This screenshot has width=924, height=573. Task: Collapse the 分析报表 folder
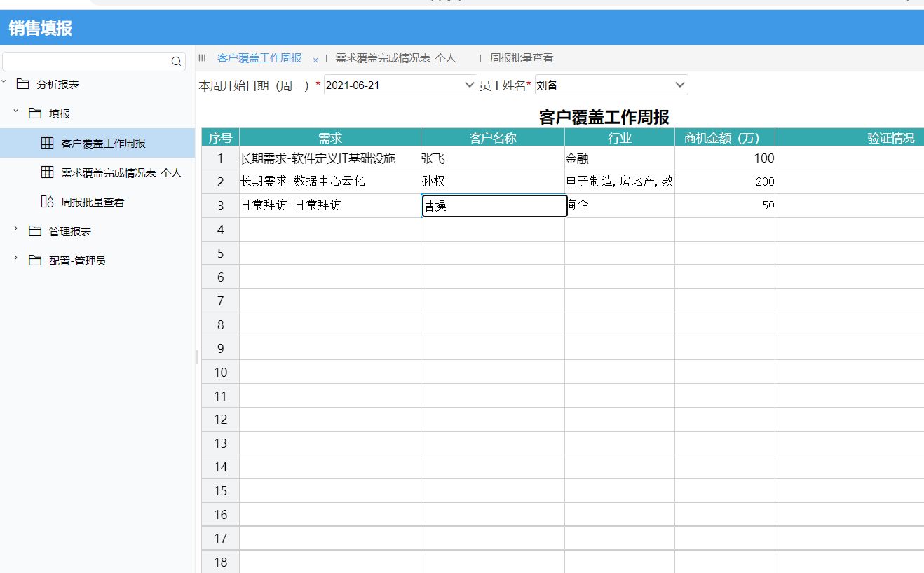click(6, 82)
